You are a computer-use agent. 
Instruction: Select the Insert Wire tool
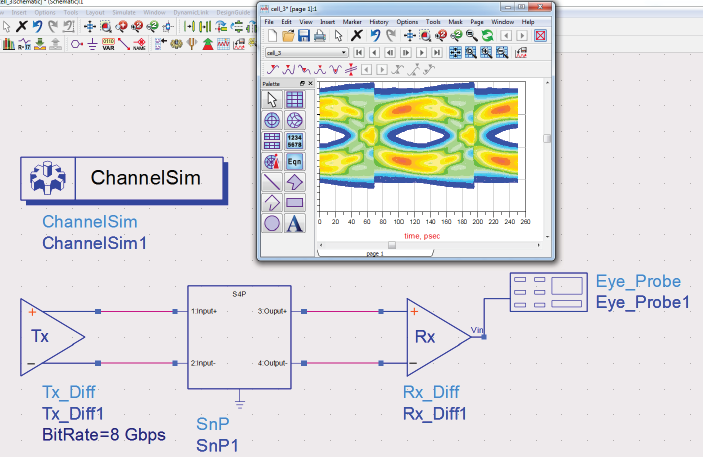click(x=124, y=44)
